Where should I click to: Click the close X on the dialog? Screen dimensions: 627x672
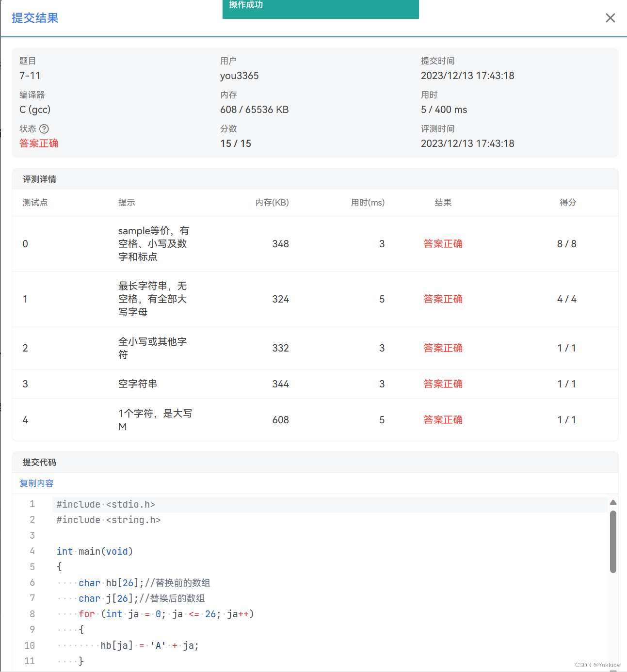coord(610,18)
